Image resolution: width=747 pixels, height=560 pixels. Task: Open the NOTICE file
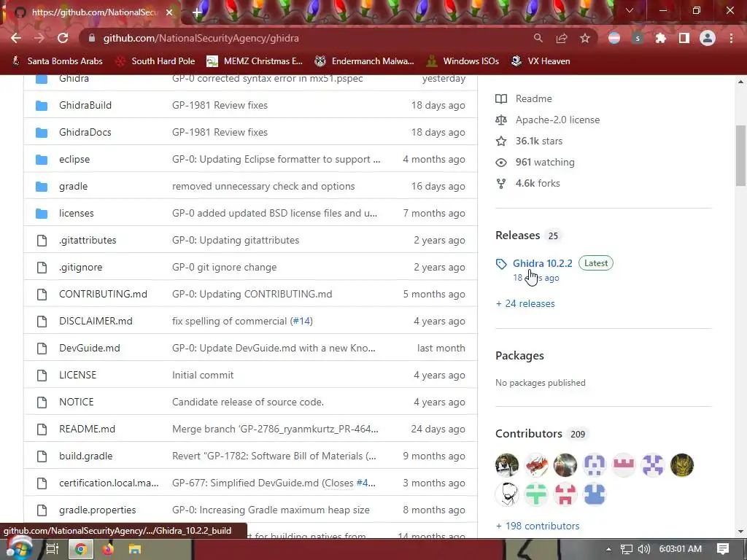click(76, 402)
